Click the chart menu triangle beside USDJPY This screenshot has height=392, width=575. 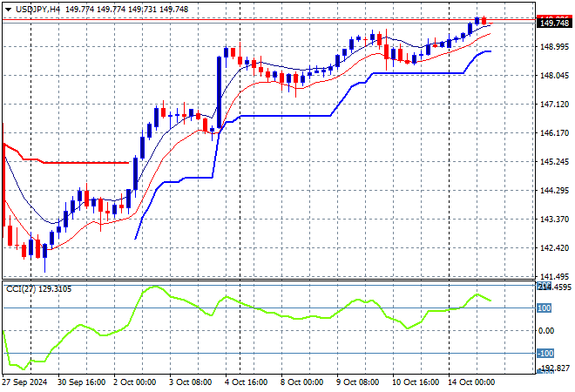pyautogui.click(x=8, y=10)
